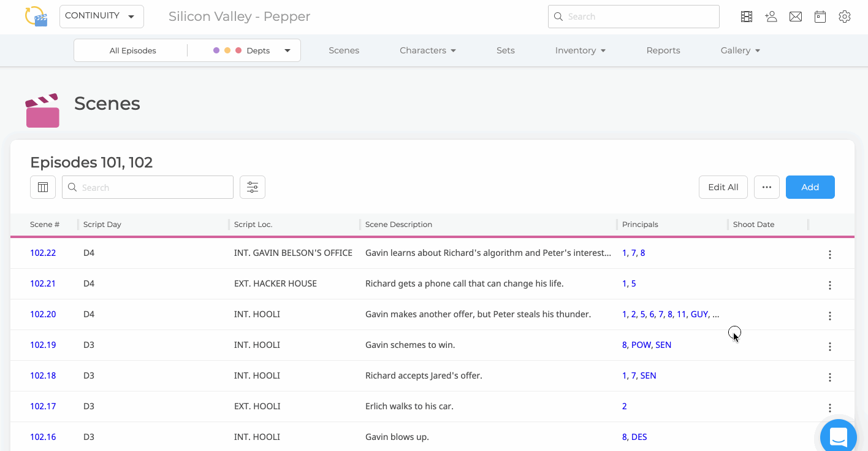Open row menu for scene 102.19
This screenshot has height=451, width=868.
coord(830,347)
